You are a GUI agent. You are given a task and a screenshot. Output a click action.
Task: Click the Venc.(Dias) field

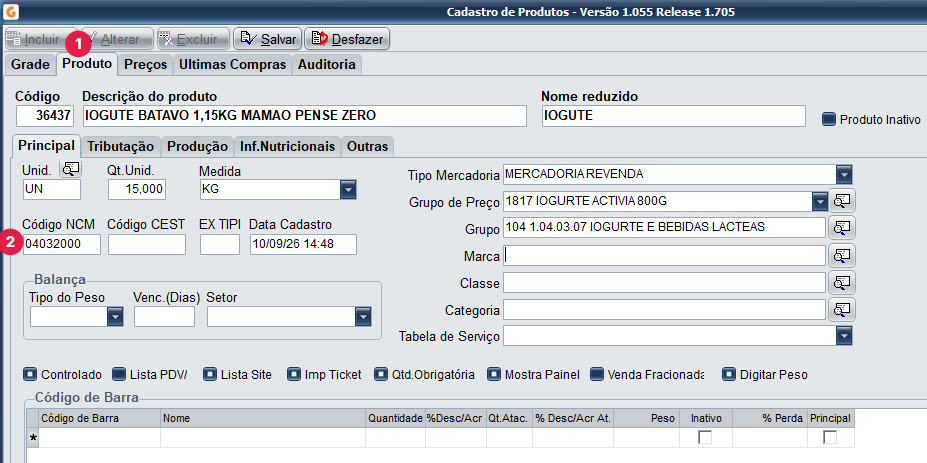[164, 317]
